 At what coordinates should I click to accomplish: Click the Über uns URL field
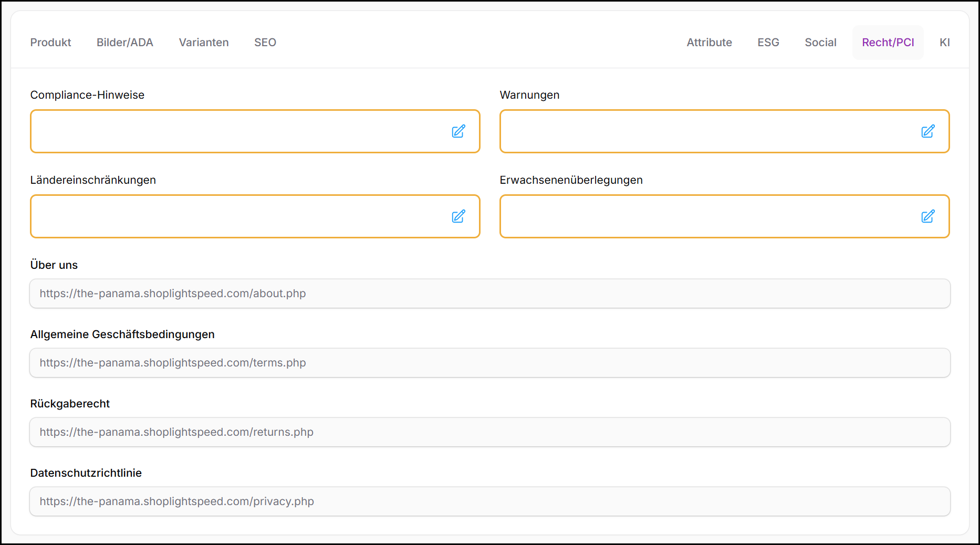[x=489, y=294]
